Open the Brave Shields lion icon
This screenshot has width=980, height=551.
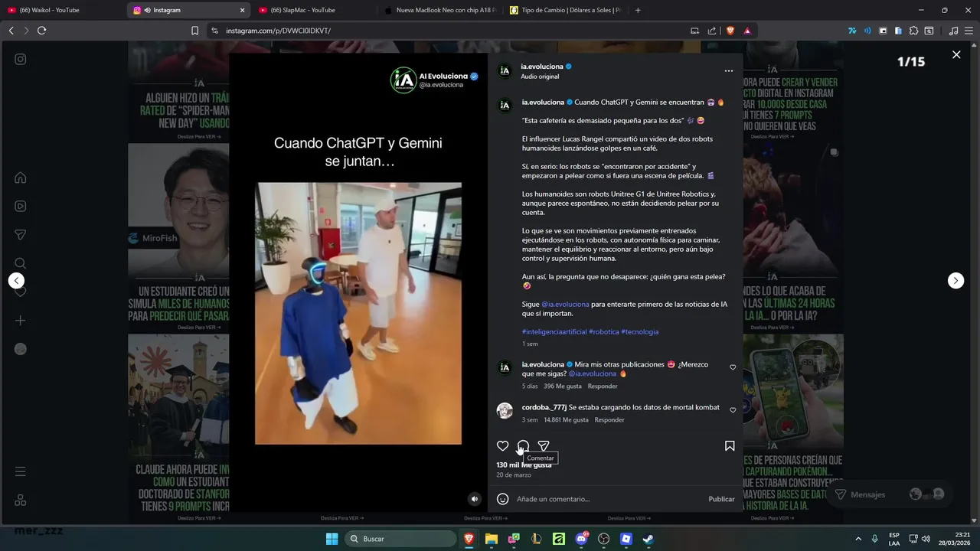tap(730, 31)
